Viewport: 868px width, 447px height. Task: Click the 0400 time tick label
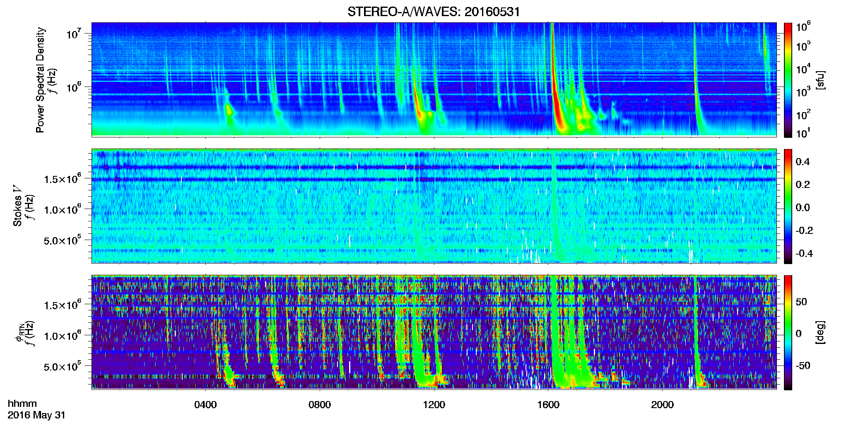[x=205, y=404]
